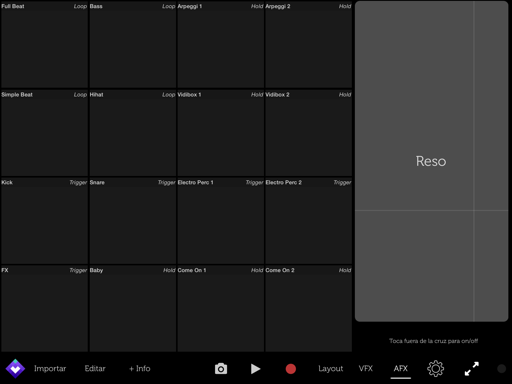
Task: Tap the Come On 1 pad
Action: point(221,309)
